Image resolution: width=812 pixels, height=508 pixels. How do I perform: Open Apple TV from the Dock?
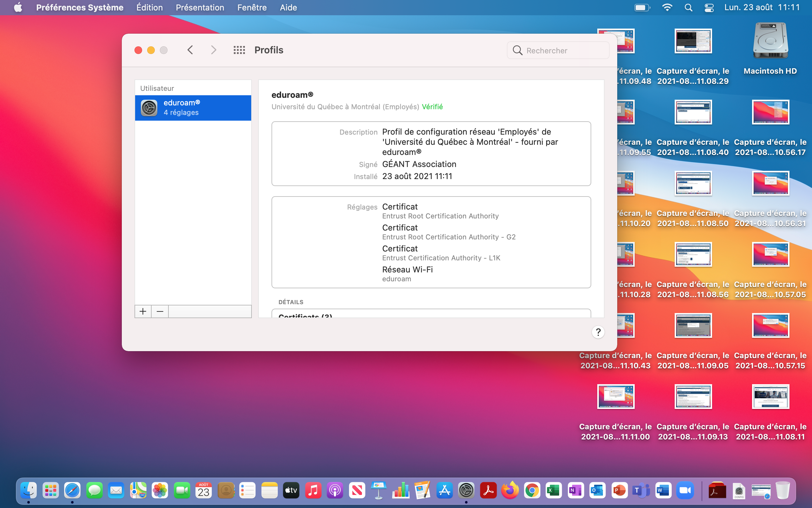tap(291, 491)
